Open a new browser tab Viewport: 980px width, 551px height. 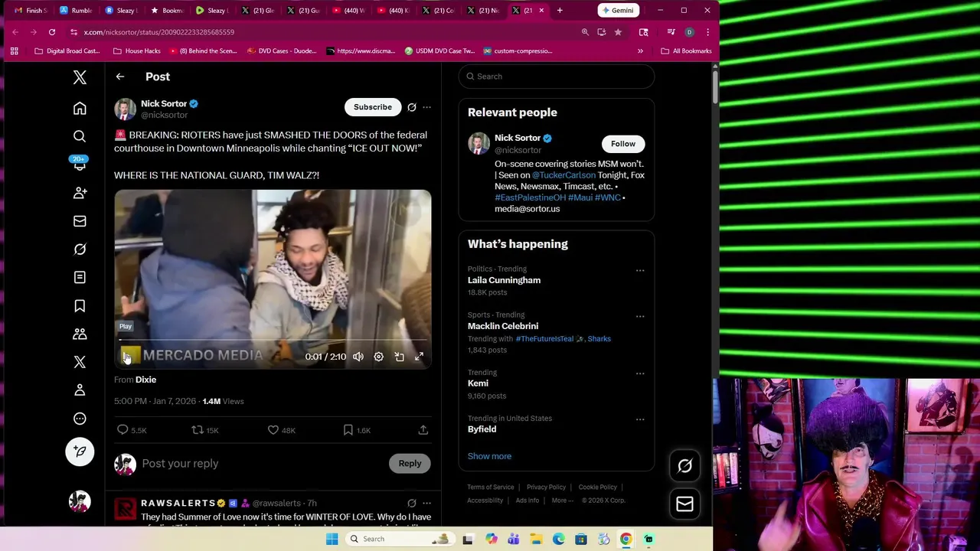(x=560, y=10)
